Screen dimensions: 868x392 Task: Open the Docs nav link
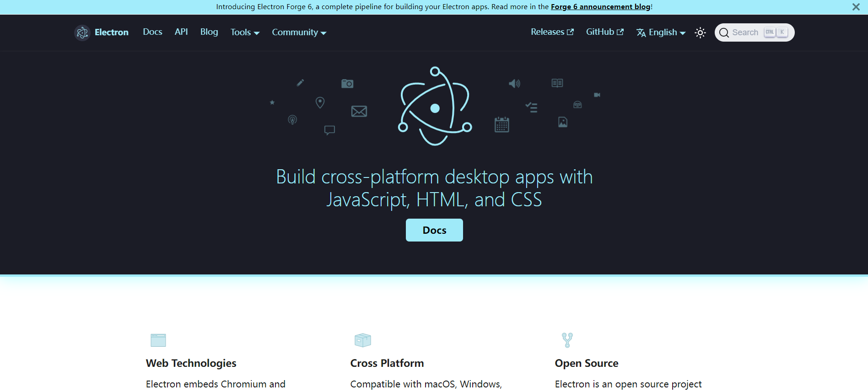[x=152, y=32]
